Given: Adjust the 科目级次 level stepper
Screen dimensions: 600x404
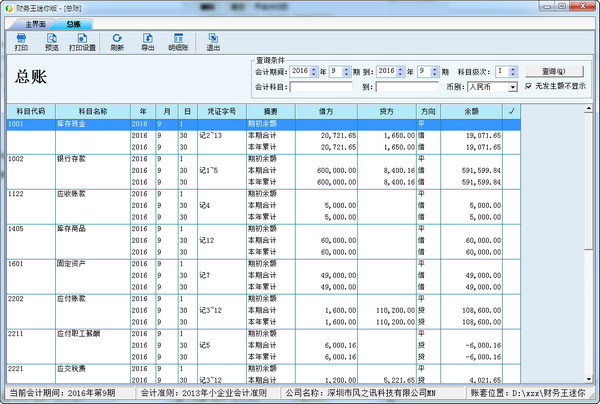Looking at the screenshot, I should [514, 72].
